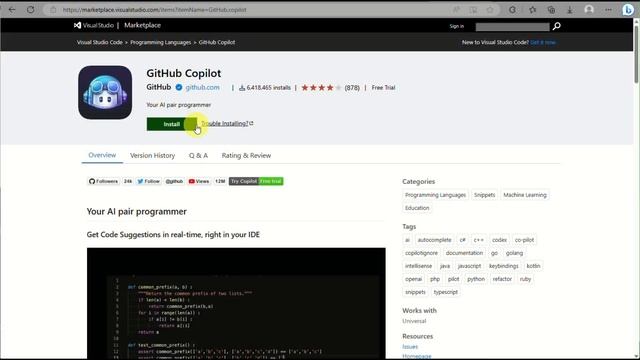Viewport: 640px width, 360px height.
Task: Click the ruby tag
Action: (x=525, y=279)
